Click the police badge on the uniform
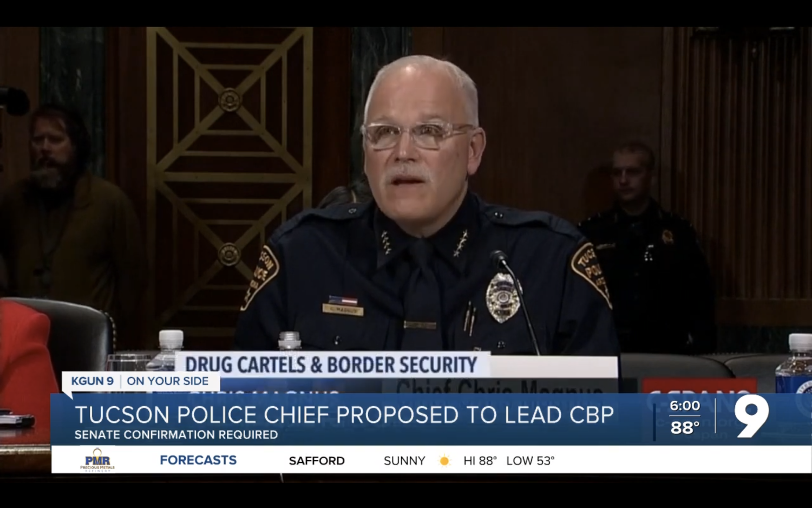812x508 pixels. (x=502, y=297)
